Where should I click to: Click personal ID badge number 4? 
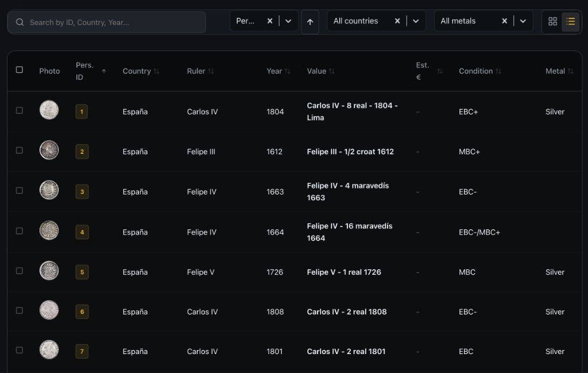(82, 232)
